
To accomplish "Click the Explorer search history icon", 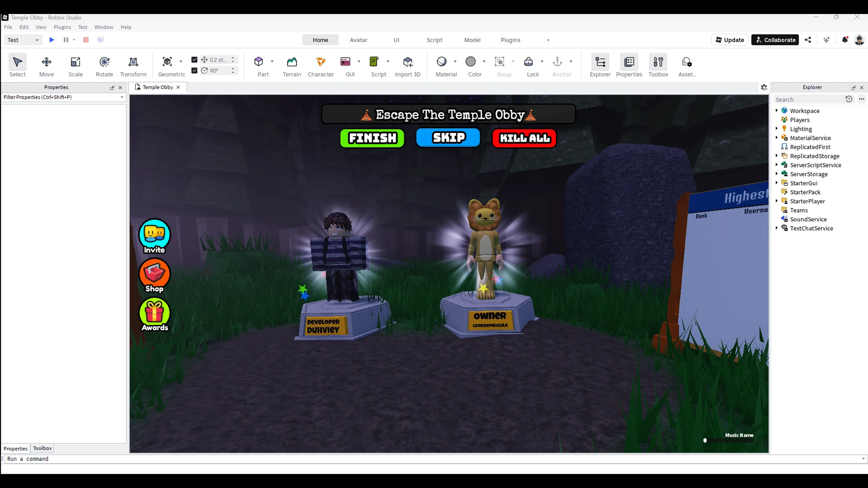I will pos(849,99).
